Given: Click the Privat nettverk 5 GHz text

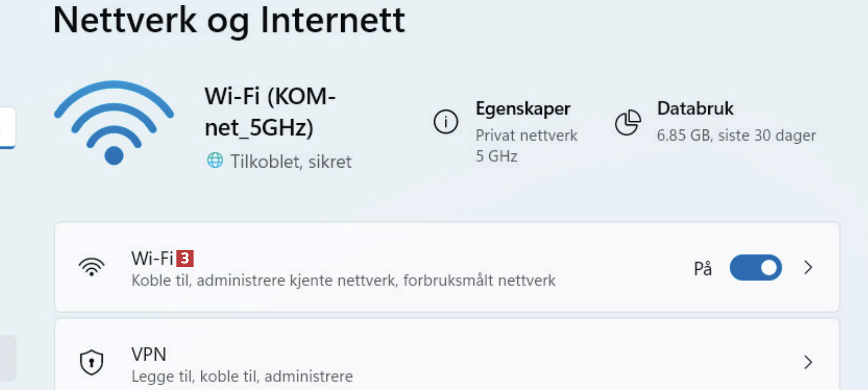Looking at the screenshot, I should tap(526, 146).
